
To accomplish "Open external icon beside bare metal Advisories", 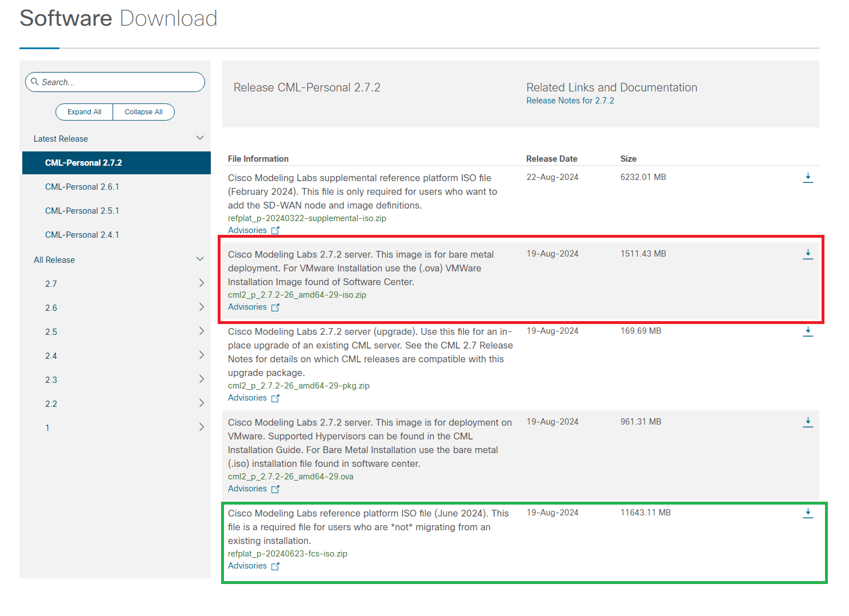I will click(275, 307).
